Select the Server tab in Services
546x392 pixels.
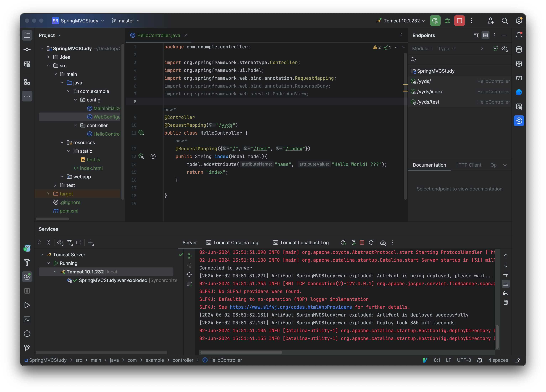[190, 242]
